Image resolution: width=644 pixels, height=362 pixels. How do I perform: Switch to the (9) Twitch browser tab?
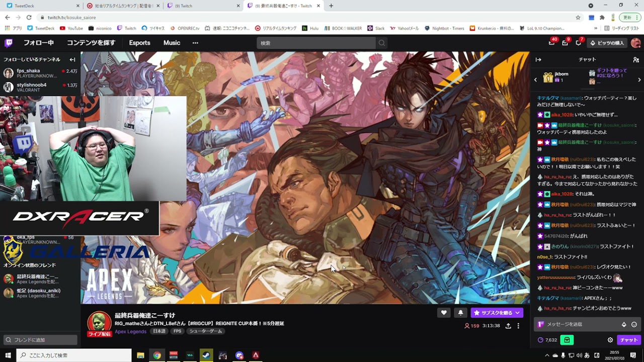click(202, 6)
